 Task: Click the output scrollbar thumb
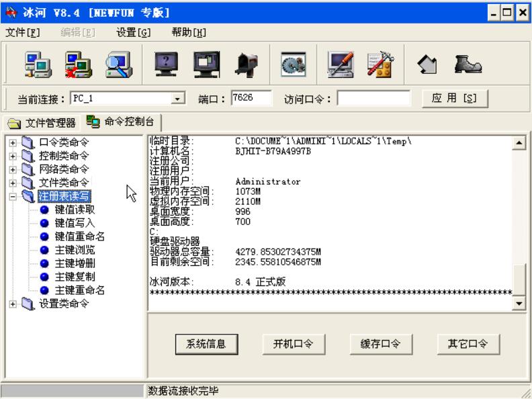(519, 280)
